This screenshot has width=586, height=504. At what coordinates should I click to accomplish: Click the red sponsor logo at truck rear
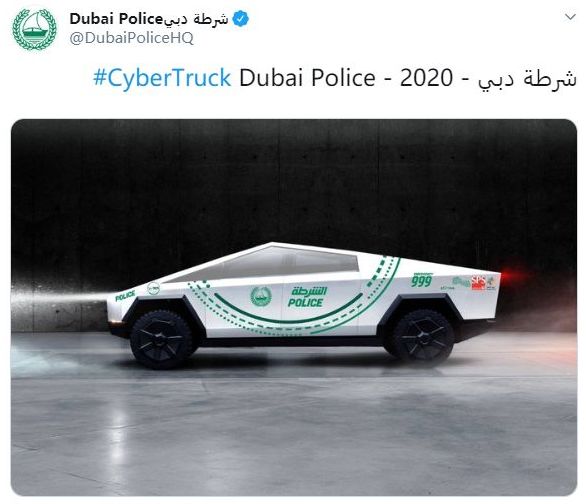tap(478, 283)
